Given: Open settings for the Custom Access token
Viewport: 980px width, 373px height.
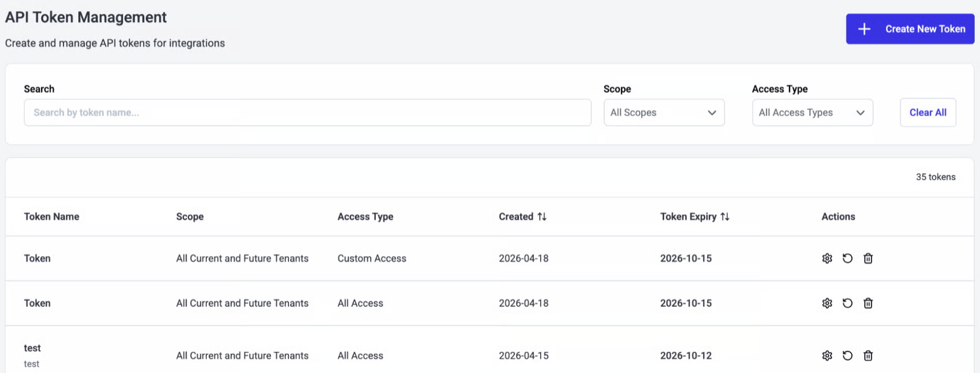Looking at the screenshot, I should point(827,258).
